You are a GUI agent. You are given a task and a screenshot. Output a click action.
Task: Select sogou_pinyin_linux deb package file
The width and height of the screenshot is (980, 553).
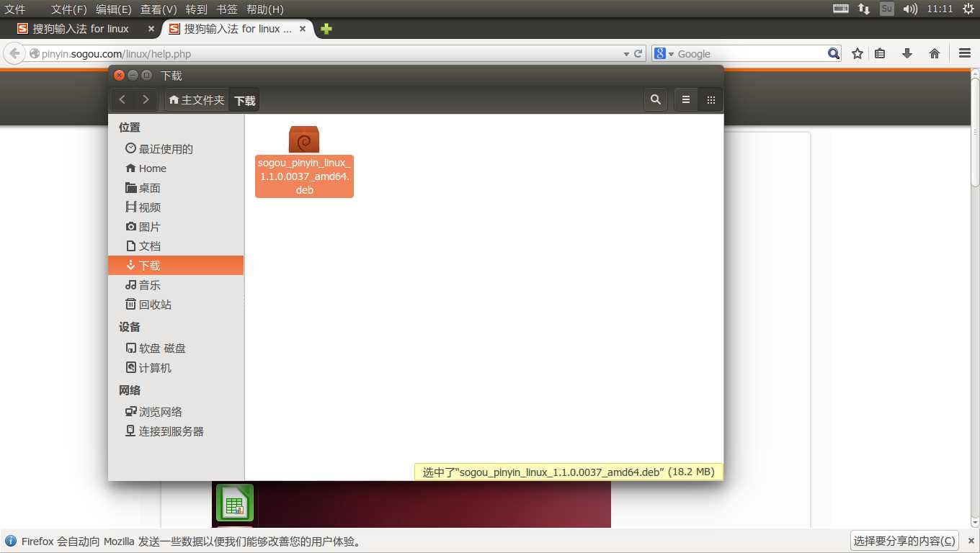tap(304, 161)
